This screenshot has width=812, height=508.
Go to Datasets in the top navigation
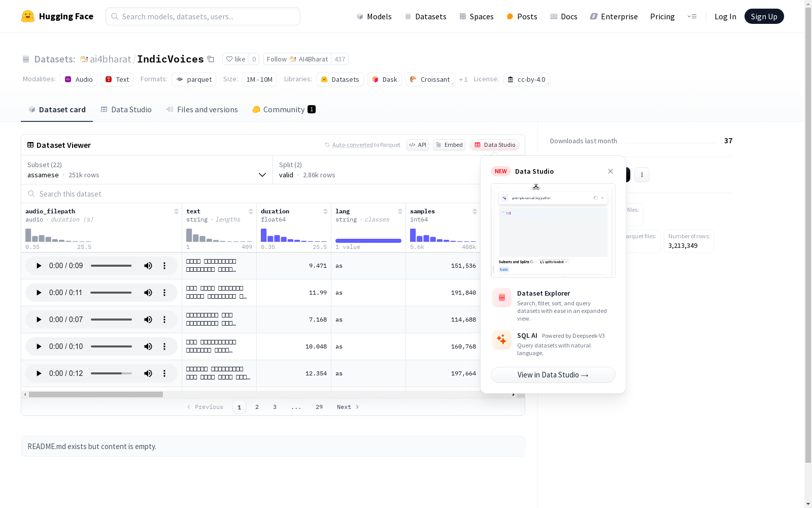click(x=425, y=16)
